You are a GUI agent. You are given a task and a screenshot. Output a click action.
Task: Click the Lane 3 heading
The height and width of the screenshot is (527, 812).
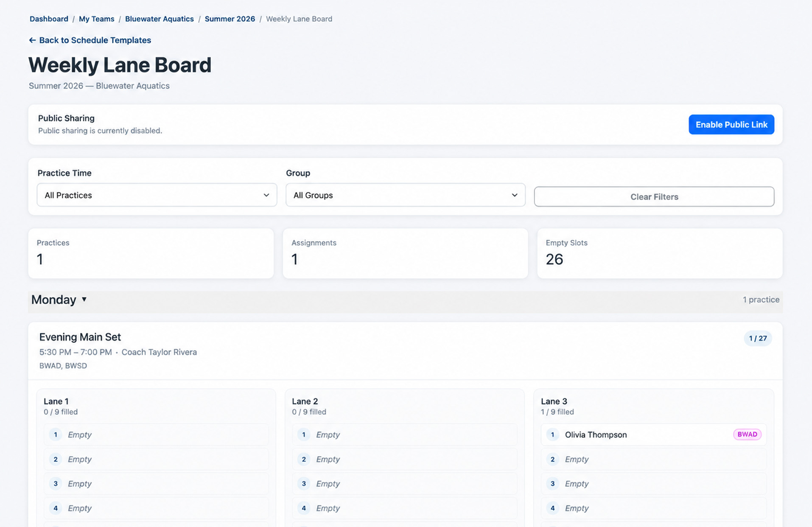pyautogui.click(x=554, y=401)
